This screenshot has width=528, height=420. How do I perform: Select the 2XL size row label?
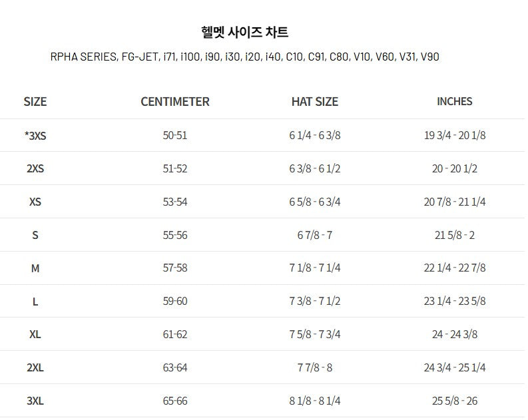point(35,367)
